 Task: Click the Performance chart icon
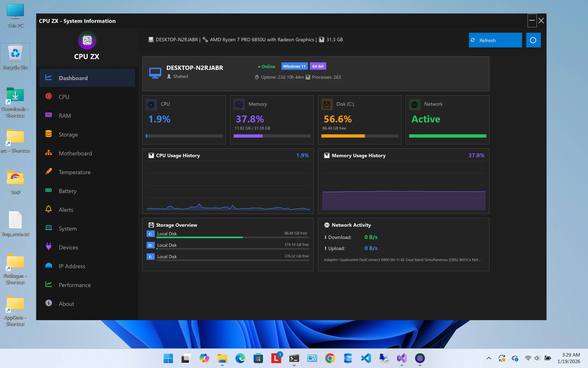[x=49, y=284]
